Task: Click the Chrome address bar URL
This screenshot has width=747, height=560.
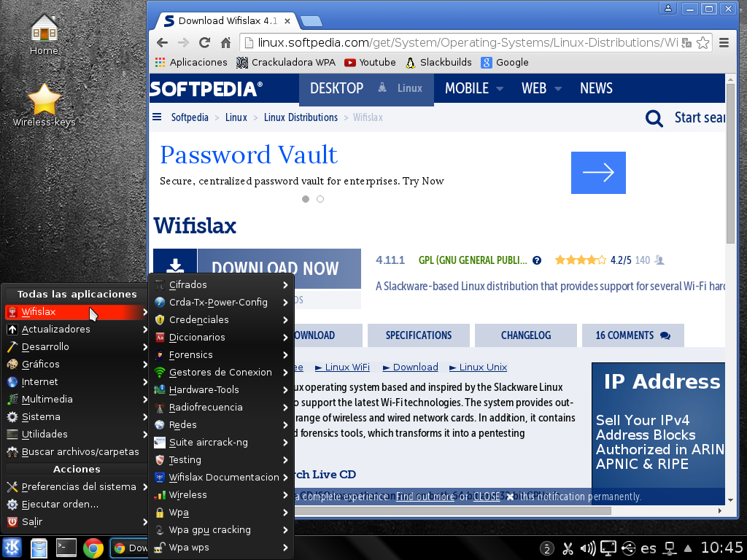Action: pos(467,43)
